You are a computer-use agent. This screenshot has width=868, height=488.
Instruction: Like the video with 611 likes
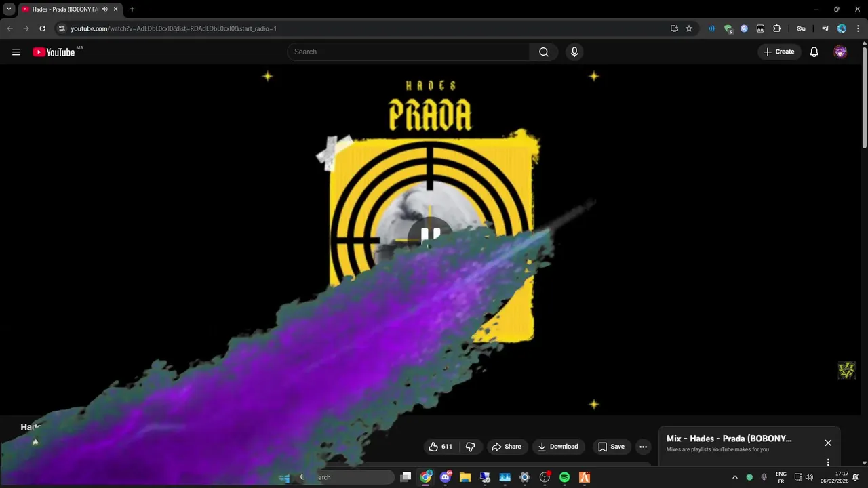(439, 447)
